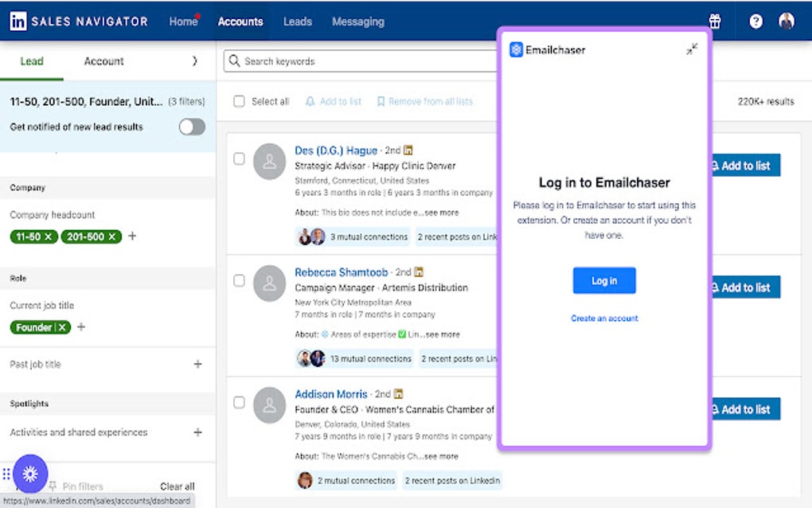Expand the Past job title filter
The height and width of the screenshot is (508, 812).
tap(197, 365)
